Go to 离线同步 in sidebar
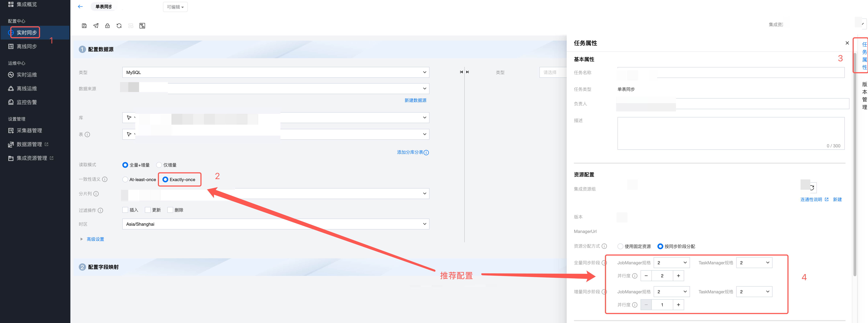 point(27,46)
